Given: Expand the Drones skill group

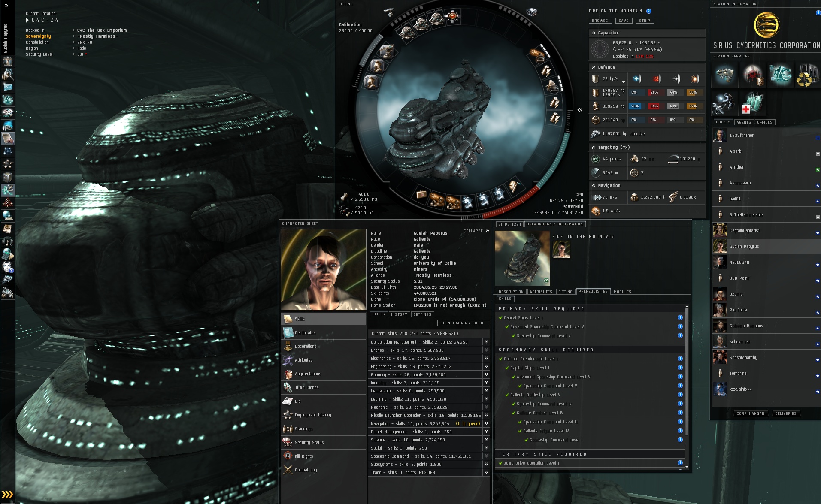Looking at the screenshot, I should (x=486, y=350).
